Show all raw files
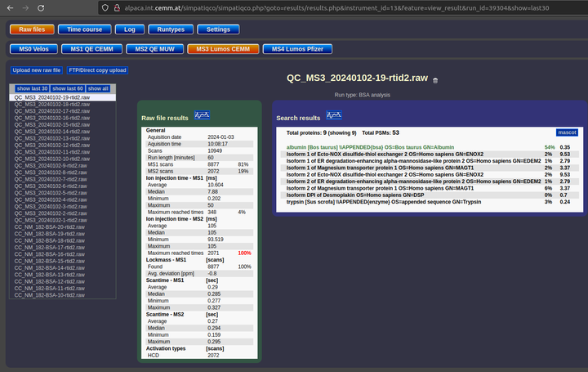Screen dimensions: 588x372 [x=98, y=88]
